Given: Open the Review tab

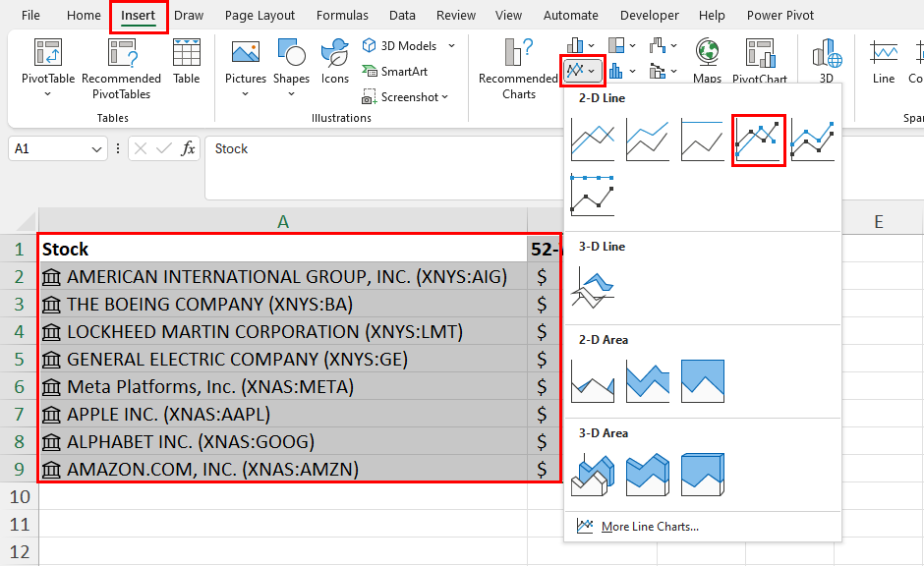Looking at the screenshot, I should click(x=456, y=16).
